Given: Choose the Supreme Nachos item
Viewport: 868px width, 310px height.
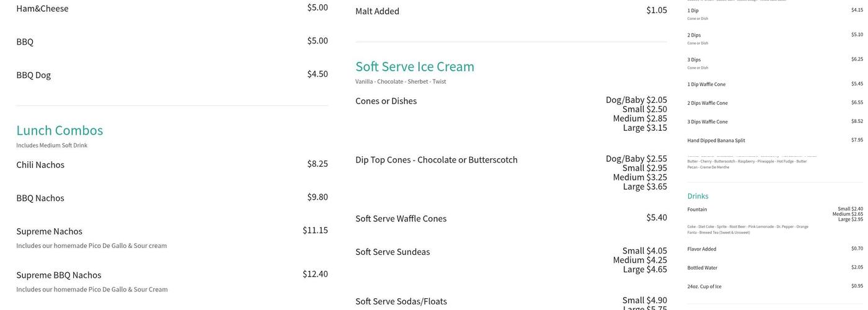Looking at the screenshot, I should [x=49, y=231].
